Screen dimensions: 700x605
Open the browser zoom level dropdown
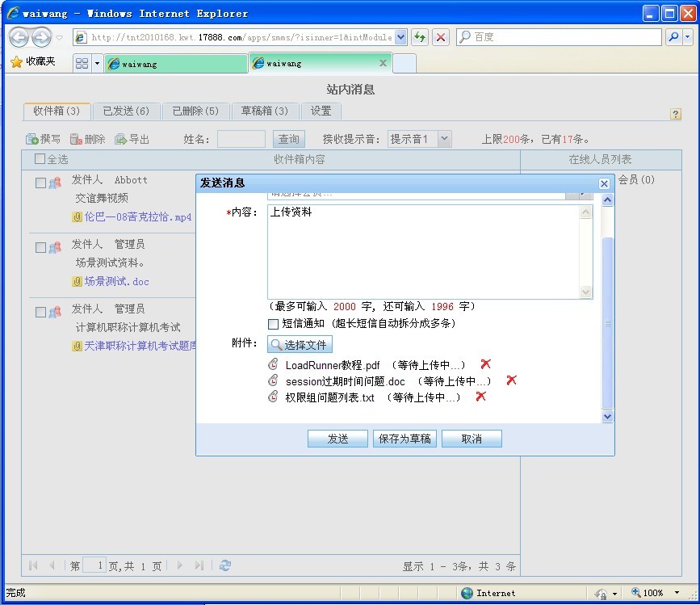tap(677, 593)
